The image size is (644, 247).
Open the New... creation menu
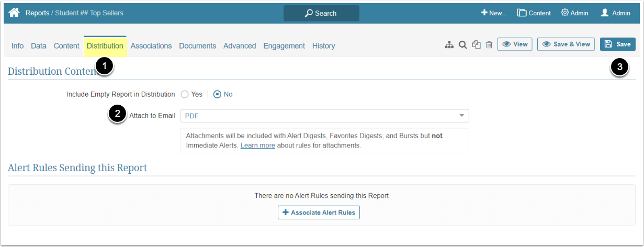coord(494,13)
